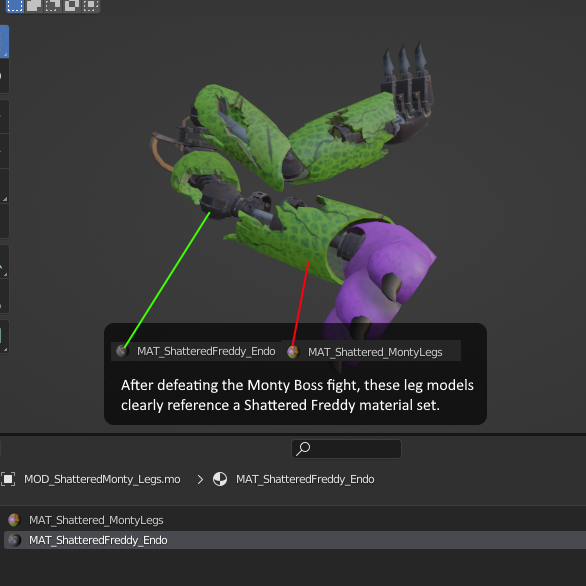Click the material sphere icon in the breadcrumb
586x586 pixels.
(220, 479)
